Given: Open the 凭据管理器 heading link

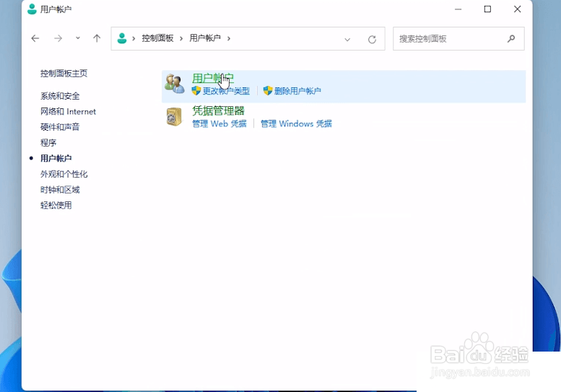Looking at the screenshot, I should [x=218, y=110].
